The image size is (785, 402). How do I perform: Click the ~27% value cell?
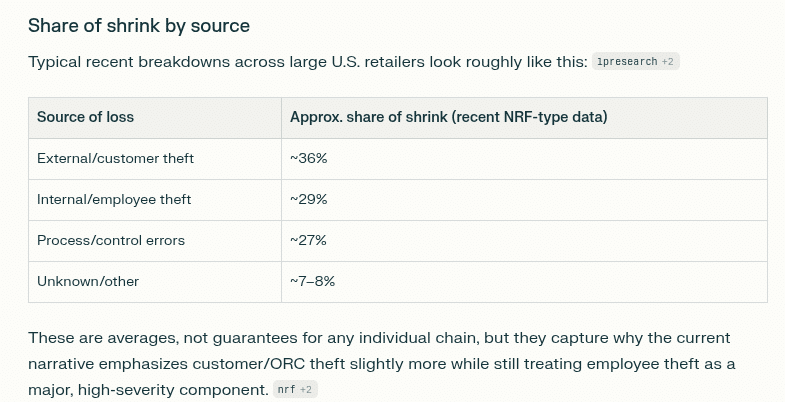[x=308, y=240]
